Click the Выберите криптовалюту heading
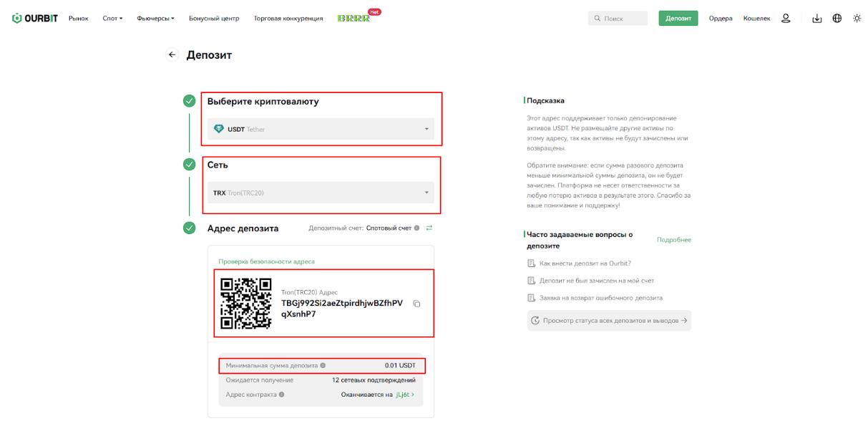 [263, 102]
